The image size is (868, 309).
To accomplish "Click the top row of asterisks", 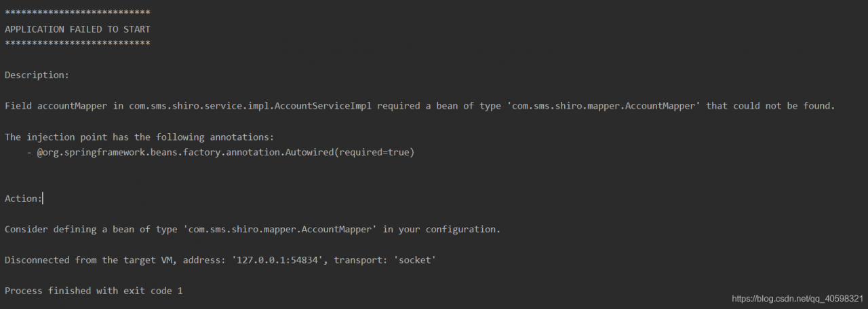I will (77, 13).
